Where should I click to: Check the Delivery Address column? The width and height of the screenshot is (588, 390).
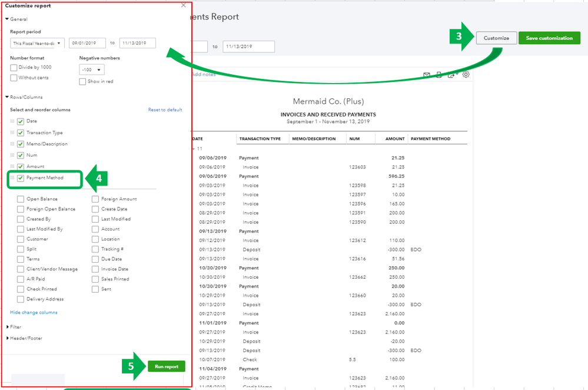tap(21, 299)
